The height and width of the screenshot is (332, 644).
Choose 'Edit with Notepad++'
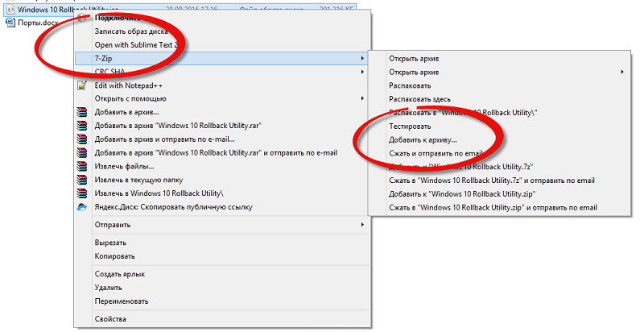tap(129, 85)
